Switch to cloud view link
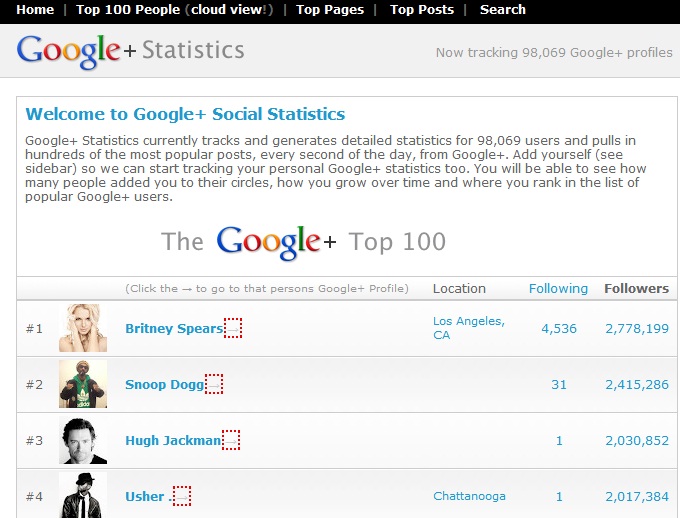The image size is (680, 518). click(x=229, y=10)
